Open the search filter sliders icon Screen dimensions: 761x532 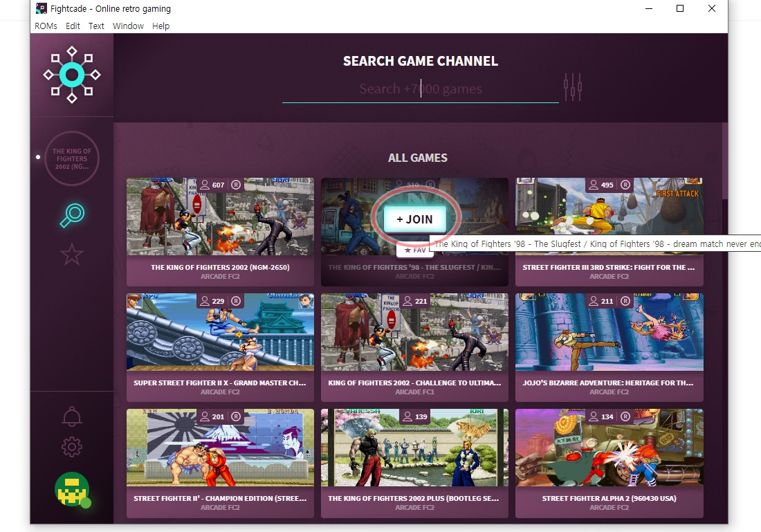tap(573, 87)
